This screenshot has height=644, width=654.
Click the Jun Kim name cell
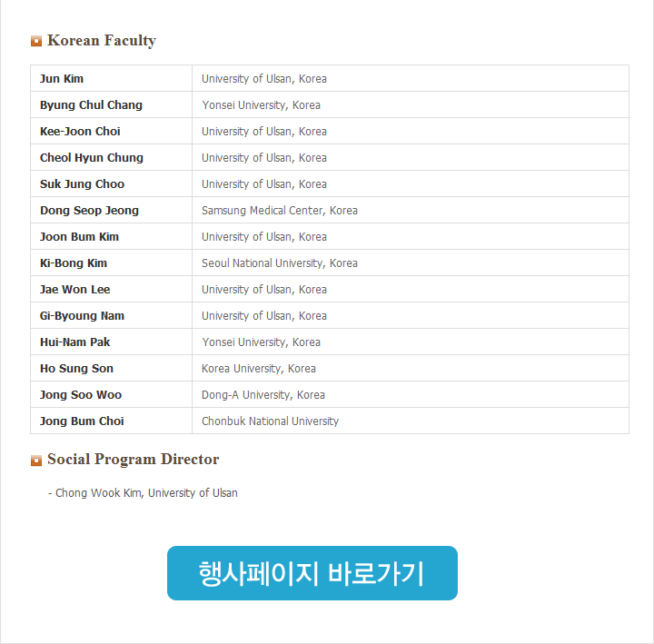pos(112,78)
